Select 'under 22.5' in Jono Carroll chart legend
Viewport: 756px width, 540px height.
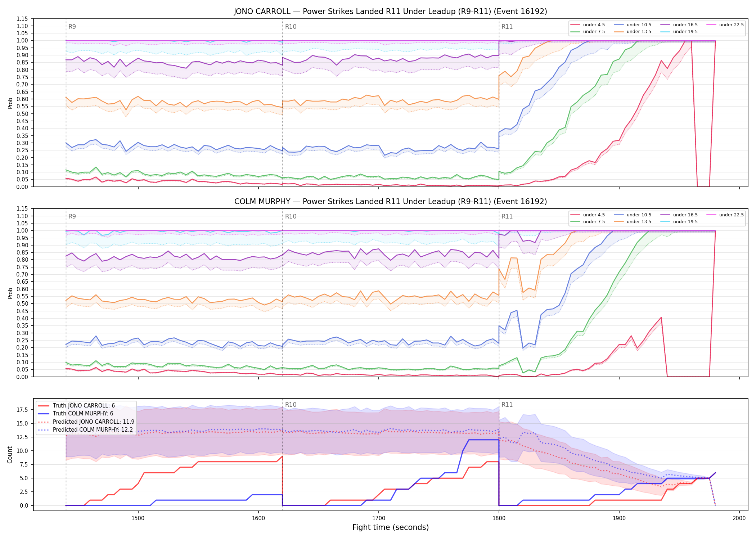click(725, 25)
